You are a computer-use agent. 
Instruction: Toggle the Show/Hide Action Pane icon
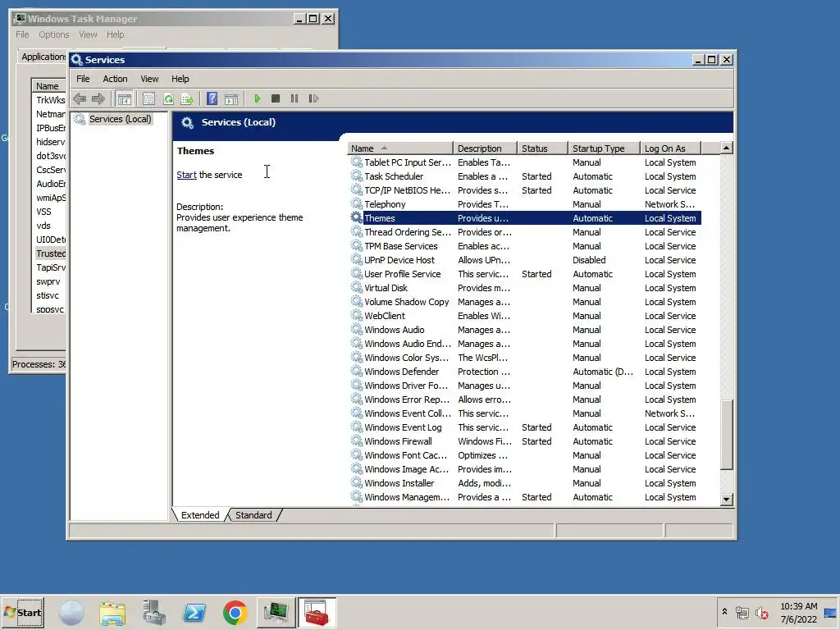[x=231, y=98]
